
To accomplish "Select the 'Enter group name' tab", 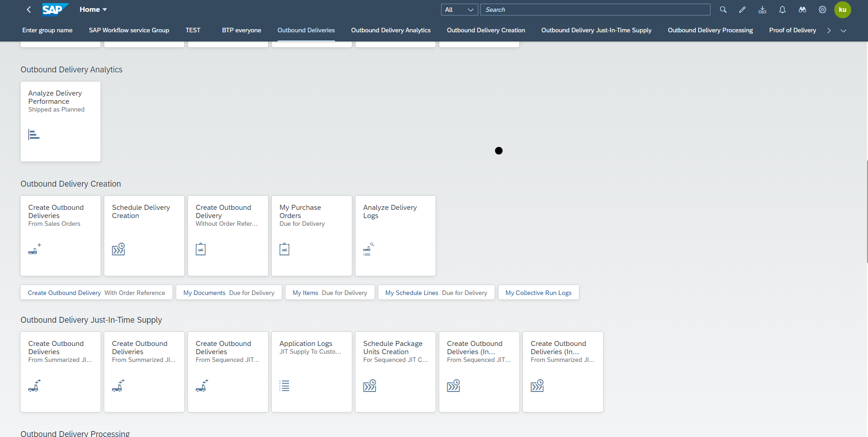I will (x=47, y=30).
